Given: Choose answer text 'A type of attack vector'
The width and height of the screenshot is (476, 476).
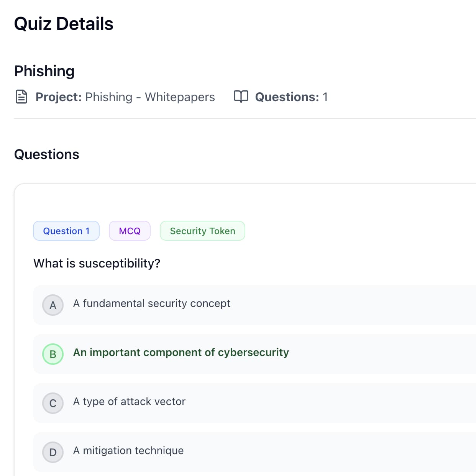Looking at the screenshot, I should coord(129,402).
